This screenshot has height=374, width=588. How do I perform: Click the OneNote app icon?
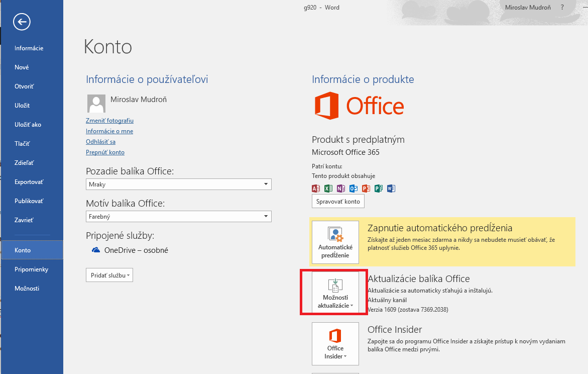pyautogui.click(x=341, y=189)
